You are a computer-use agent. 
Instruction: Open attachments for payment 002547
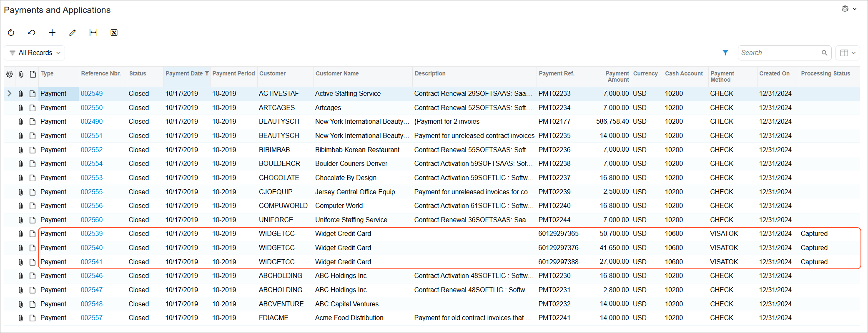[20, 290]
